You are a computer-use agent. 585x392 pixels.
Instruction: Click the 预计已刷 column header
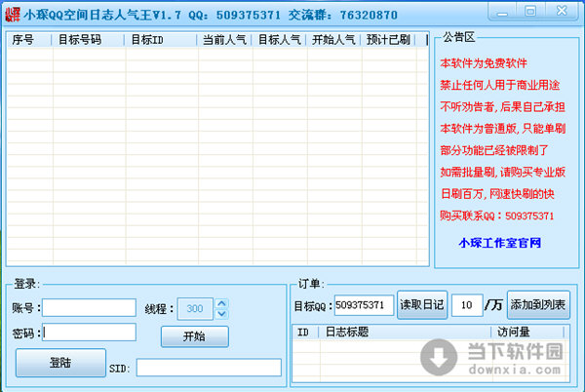(x=388, y=40)
